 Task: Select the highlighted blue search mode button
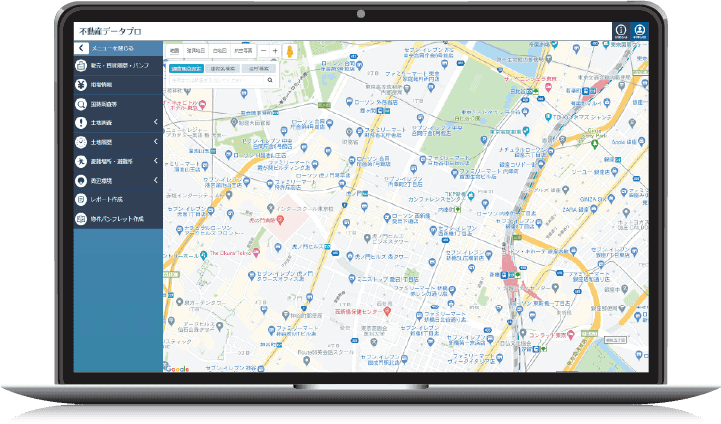point(186,69)
